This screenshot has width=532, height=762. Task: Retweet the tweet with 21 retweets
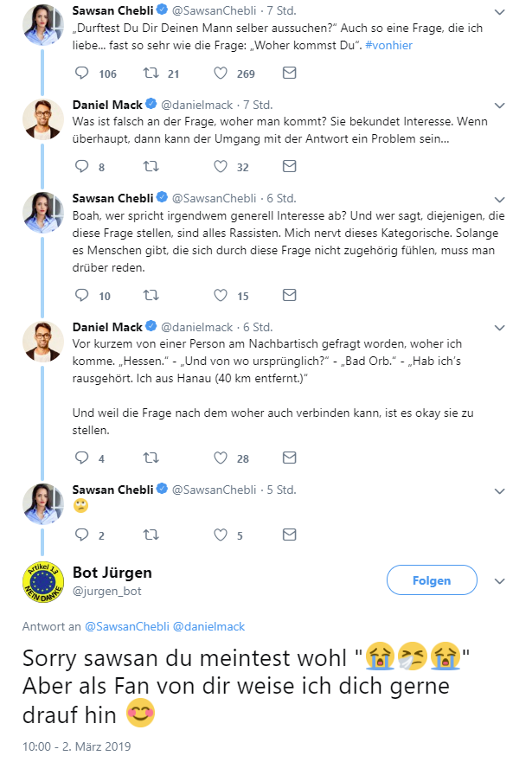(x=151, y=73)
